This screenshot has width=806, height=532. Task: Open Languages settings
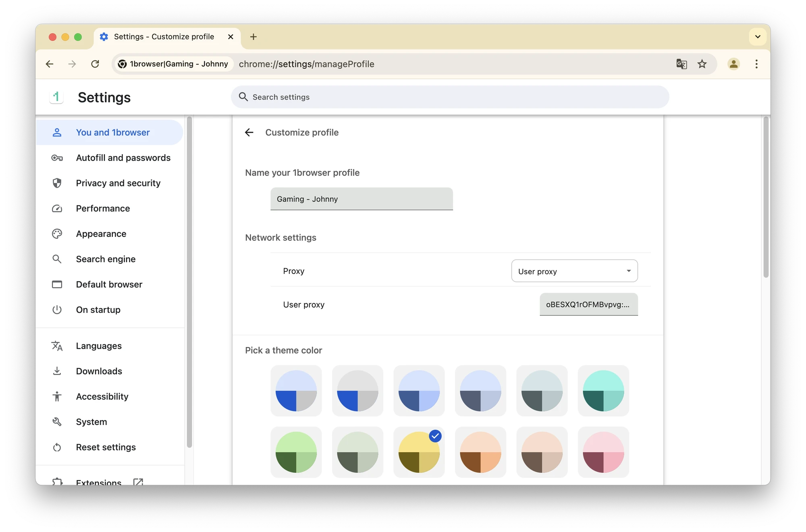pyautogui.click(x=109, y=346)
